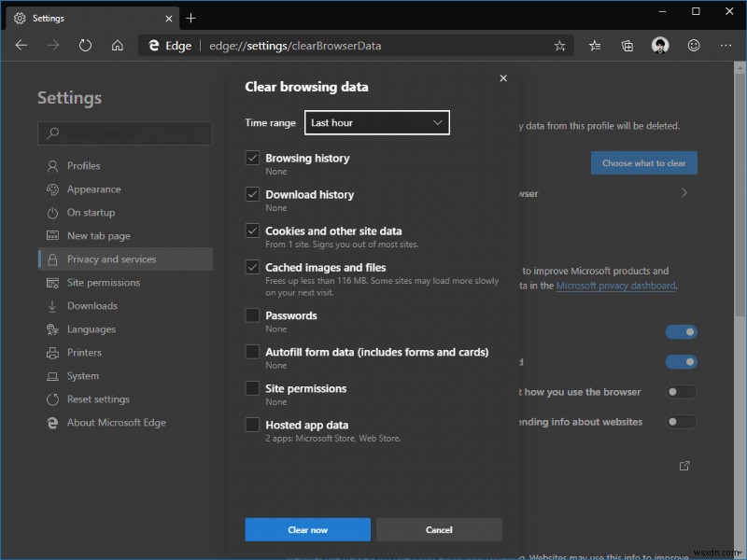Viewport: 747px width, 560px height.
Task: Send feedback via the smiley icon
Action: point(693,45)
